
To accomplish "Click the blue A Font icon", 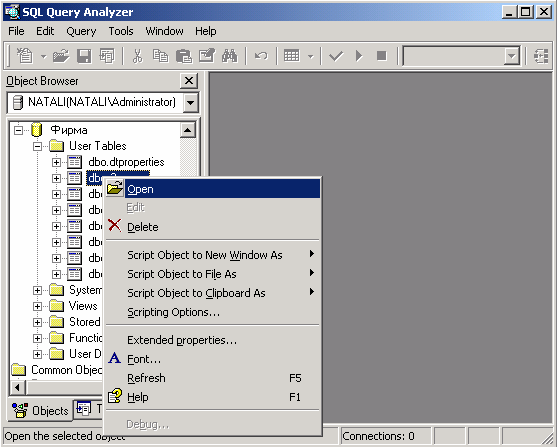I will (114, 358).
